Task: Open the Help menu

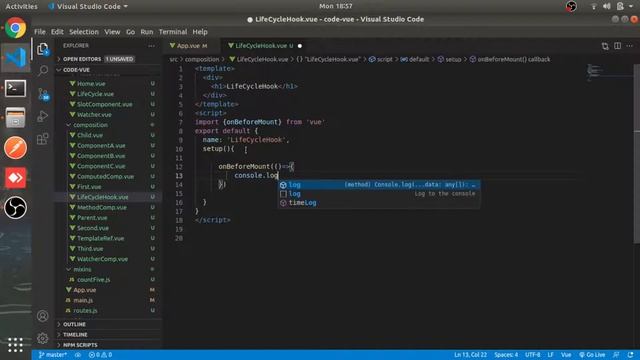Action: coord(200,32)
